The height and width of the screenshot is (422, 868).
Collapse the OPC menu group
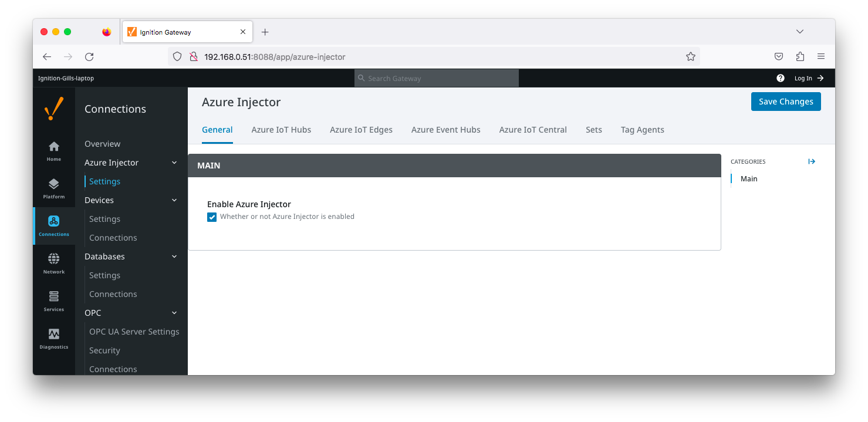(x=174, y=313)
